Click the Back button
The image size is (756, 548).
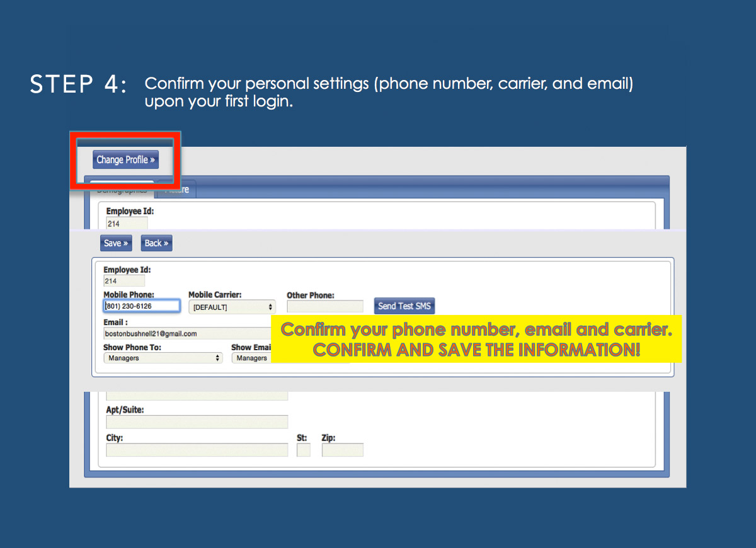(156, 243)
